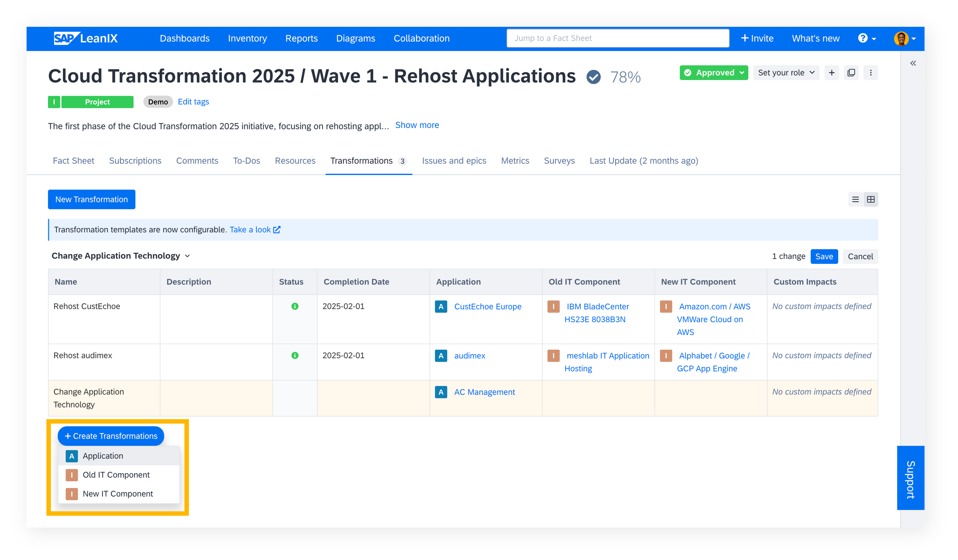Click the New Transformation button

pos(92,199)
